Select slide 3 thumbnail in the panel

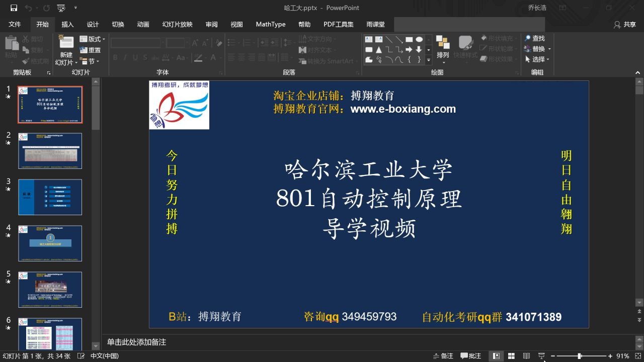click(x=50, y=197)
